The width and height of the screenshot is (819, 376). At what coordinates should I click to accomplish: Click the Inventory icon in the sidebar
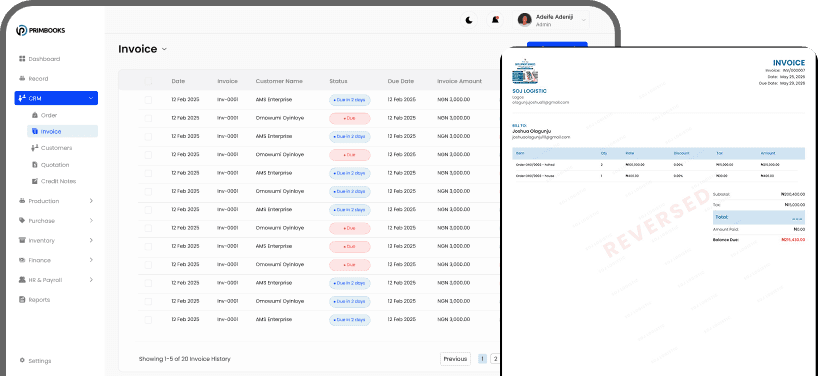22,241
